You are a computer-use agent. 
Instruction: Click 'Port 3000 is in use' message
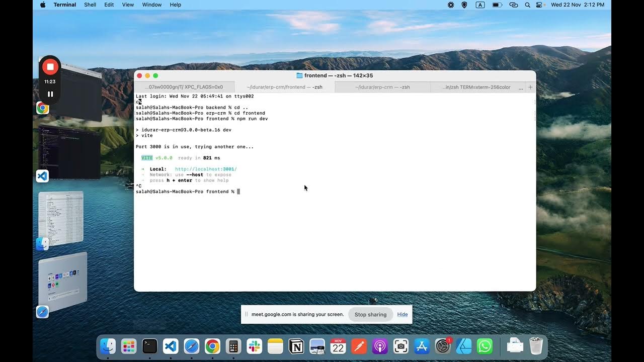coord(195,147)
